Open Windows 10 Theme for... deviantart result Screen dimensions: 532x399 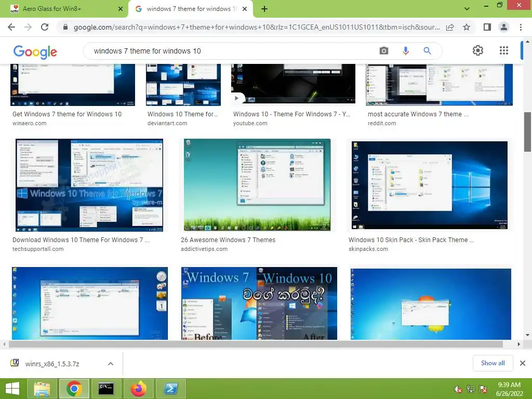[x=182, y=114]
